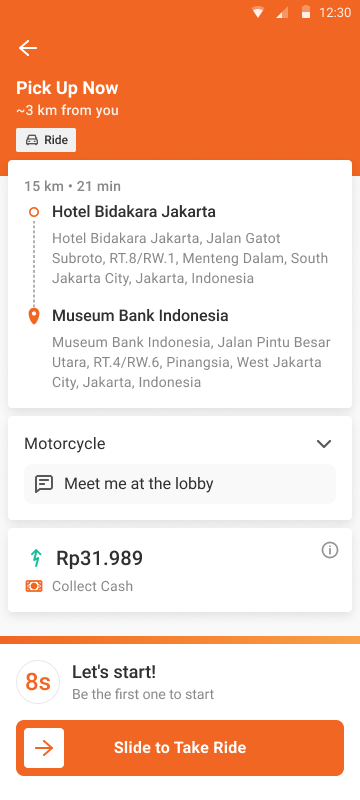
Task: Tap the Ride service tag
Action: coord(46,140)
